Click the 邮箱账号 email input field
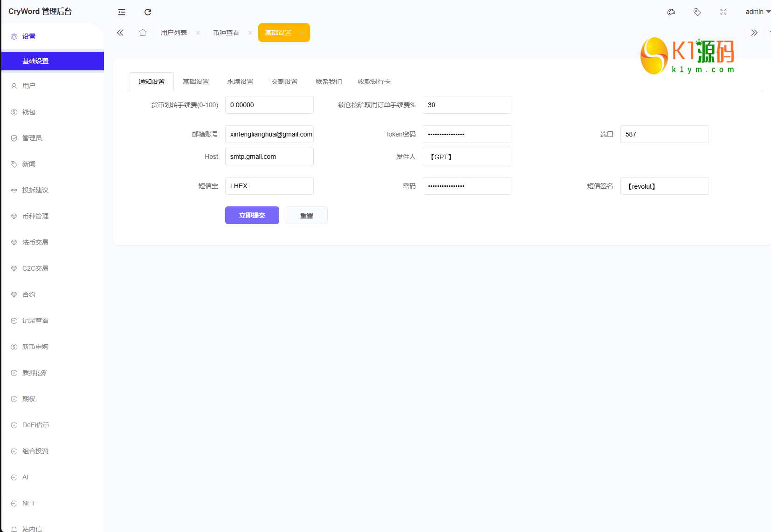This screenshot has width=771, height=532. [x=269, y=134]
